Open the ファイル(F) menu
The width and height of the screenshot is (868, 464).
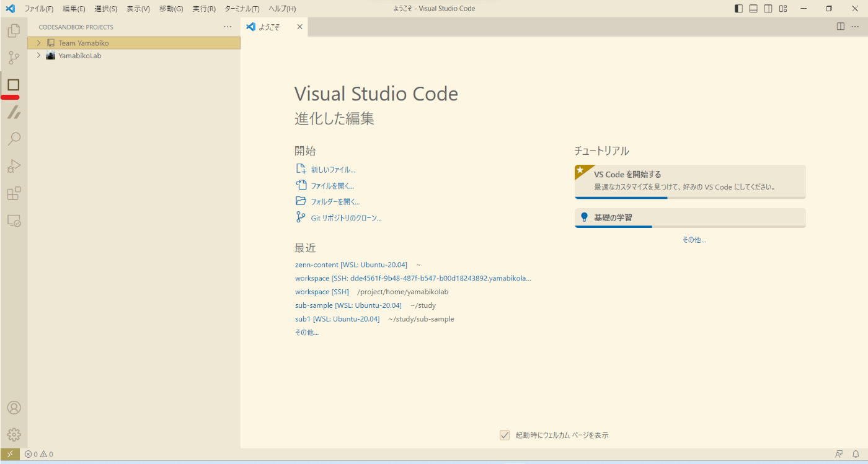39,9
